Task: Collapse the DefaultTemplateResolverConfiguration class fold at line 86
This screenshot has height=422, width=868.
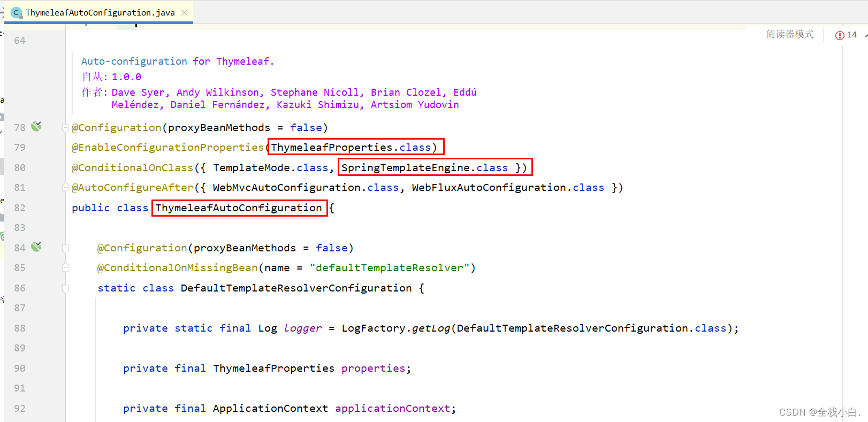Action: tap(65, 288)
